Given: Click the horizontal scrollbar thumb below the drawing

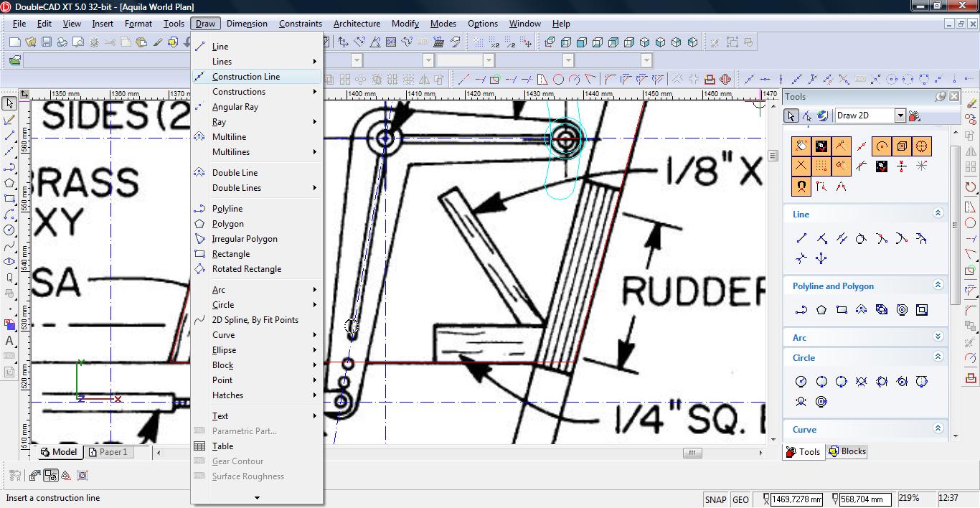Looking at the screenshot, I should (x=692, y=453).
